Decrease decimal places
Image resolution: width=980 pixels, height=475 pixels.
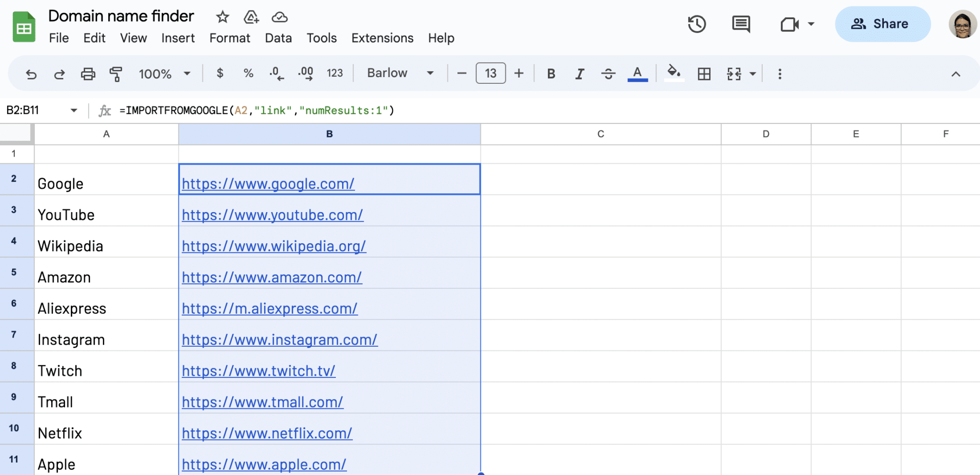(276, 73)
